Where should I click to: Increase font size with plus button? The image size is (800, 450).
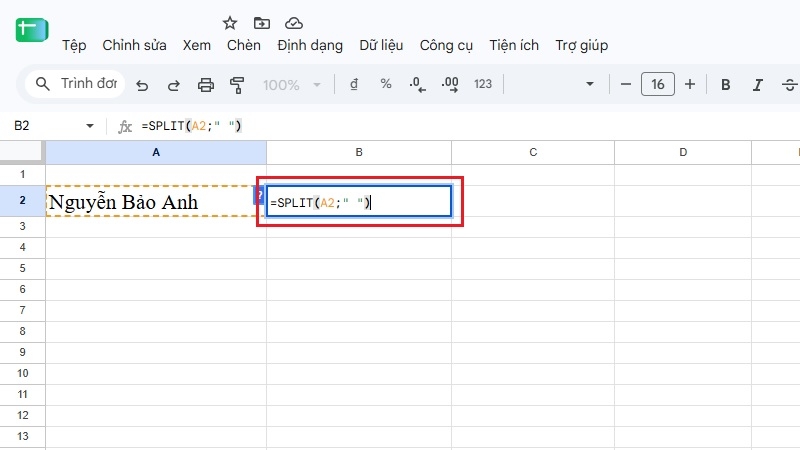pyautogui.click(x=690, y=84)
